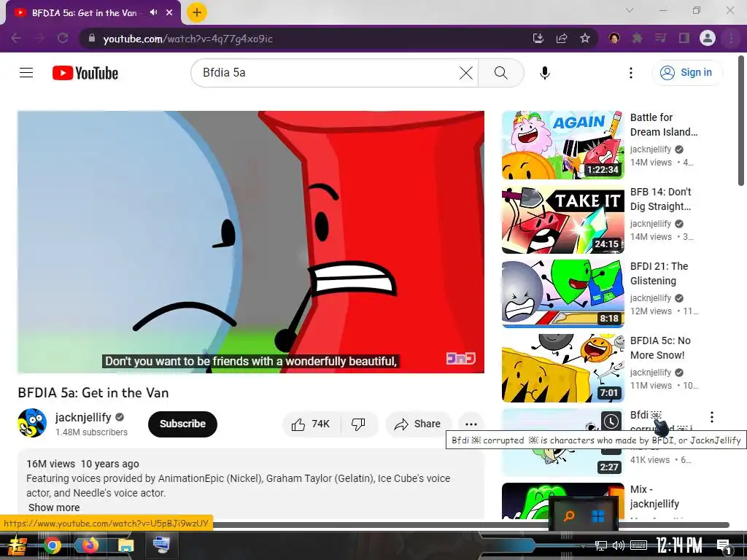
Task: Go back in browser history
Action: [16, 38]
